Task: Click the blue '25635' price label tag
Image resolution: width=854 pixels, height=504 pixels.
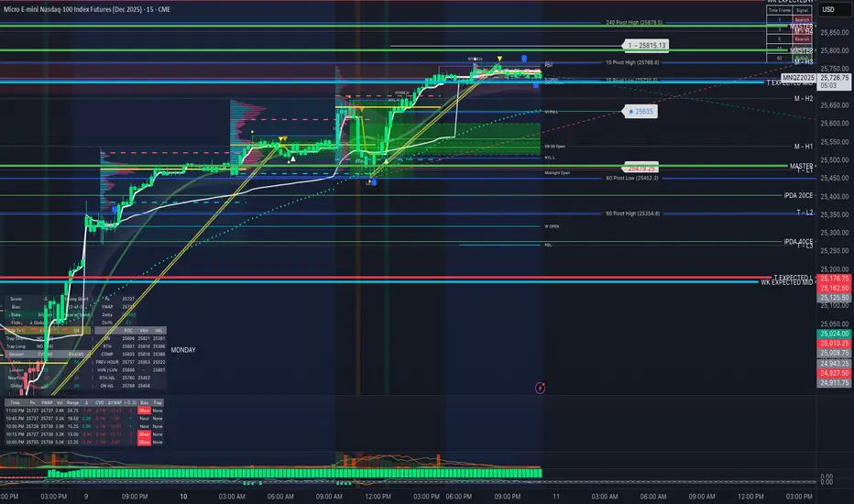Action: coord(641,111)
